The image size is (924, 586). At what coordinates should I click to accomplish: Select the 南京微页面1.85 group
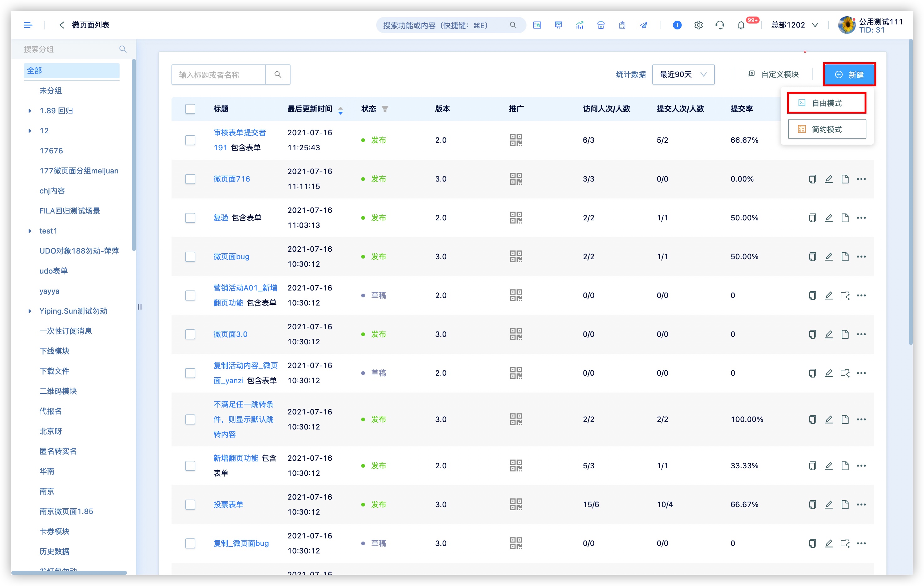pyautogui.click(x=66, y=511)
